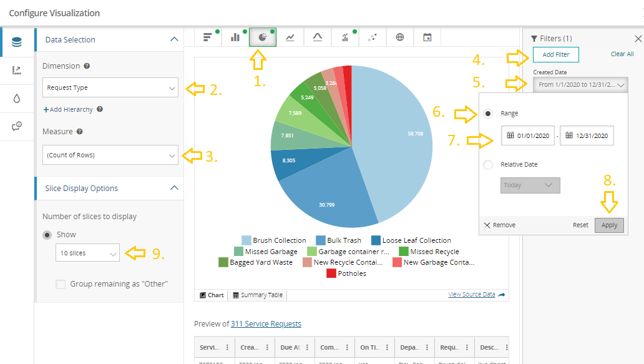Open the Servi... column options menu
Image resolution: width=644 pixels, height=364 pixels.
pyautogui.click(x=227, y=348)
